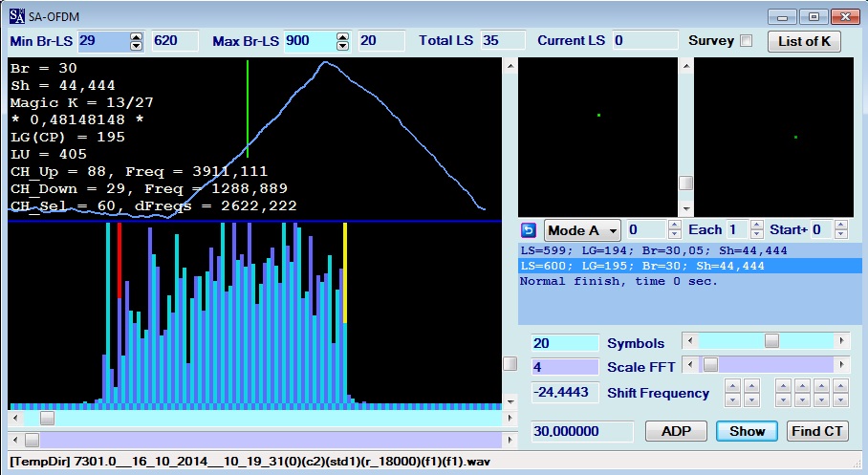868x475 pixels.
Task: Click the spectrum vertical scrollbar thumb
Action: coord(510,364)
